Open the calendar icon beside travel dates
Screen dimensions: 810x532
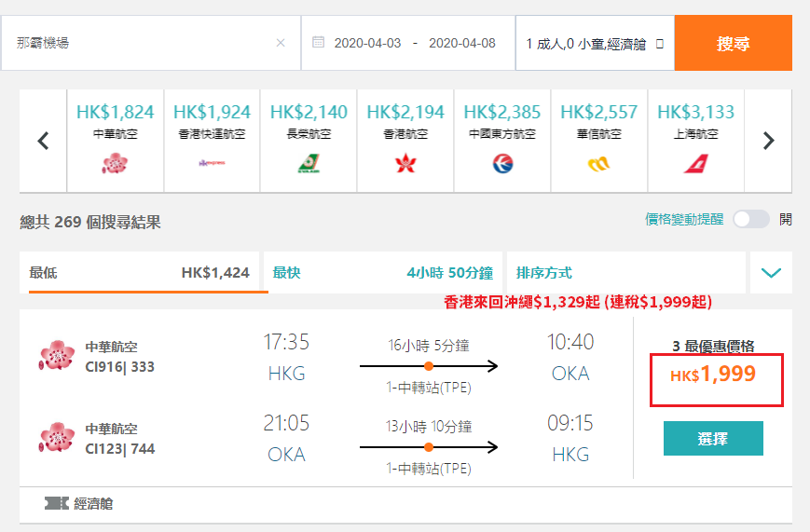pyautogui.click(x=318, y=42)
